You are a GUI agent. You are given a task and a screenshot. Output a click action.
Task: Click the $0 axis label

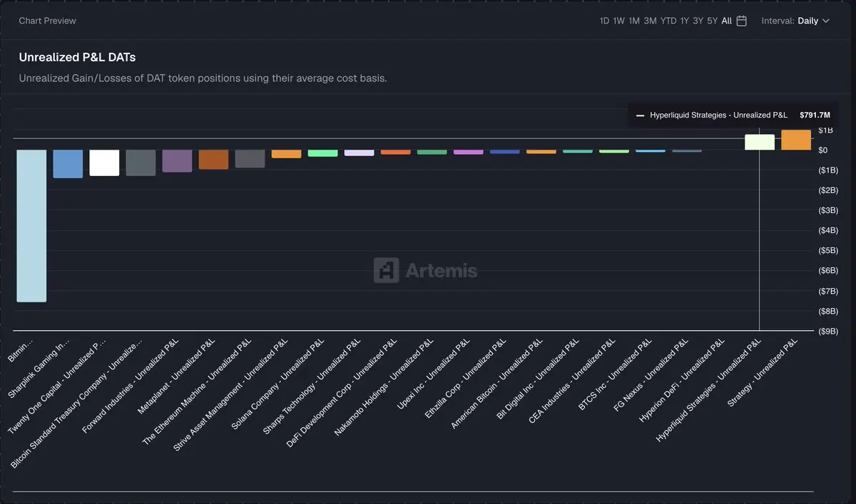(822, 150)
